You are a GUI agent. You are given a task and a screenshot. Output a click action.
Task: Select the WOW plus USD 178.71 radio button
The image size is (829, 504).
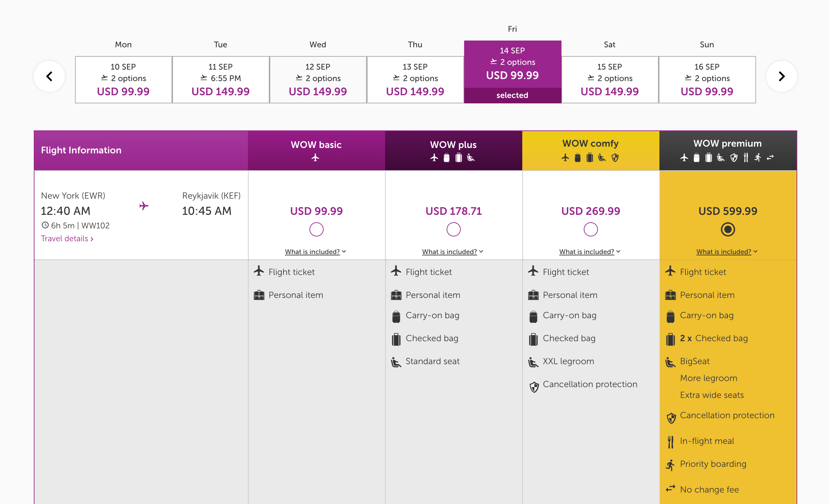(x=453, y=229)
